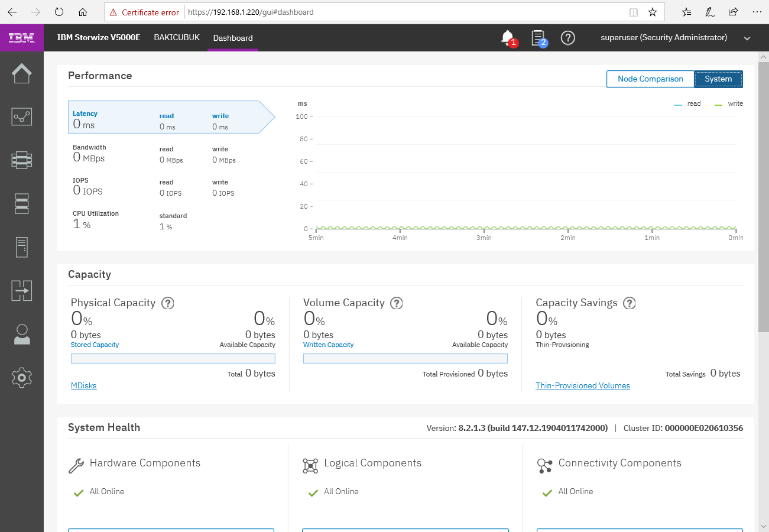
Task: Show Volume Capacity help tooltip icon
Action: point(397,303)
